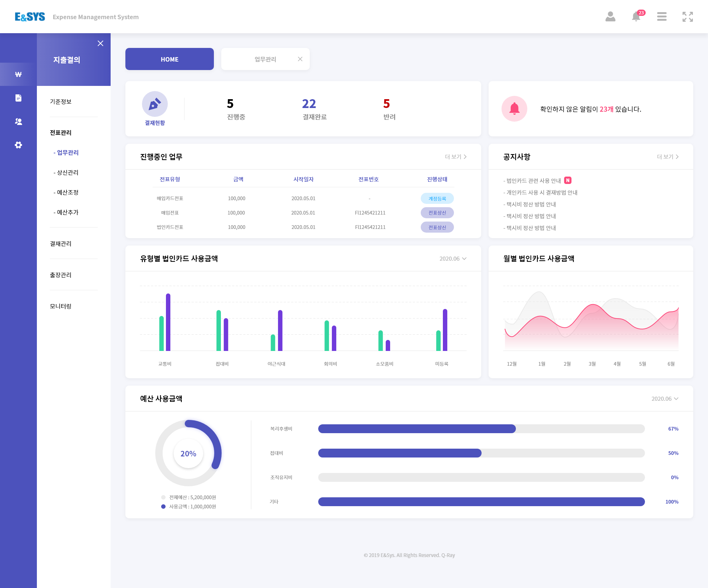Click the 계정등록 status button
708x588 pixels.
click(437, 199)
